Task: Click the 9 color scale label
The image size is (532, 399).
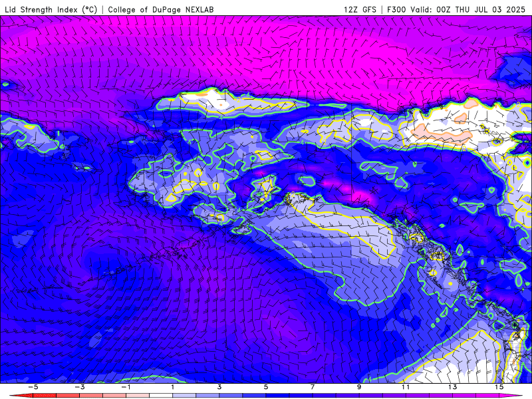Action: (359, 387)
